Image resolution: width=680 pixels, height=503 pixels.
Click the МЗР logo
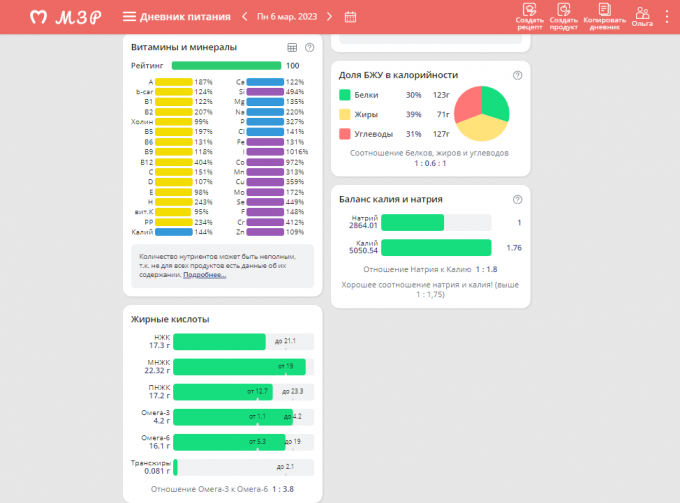tap(64, 17)
